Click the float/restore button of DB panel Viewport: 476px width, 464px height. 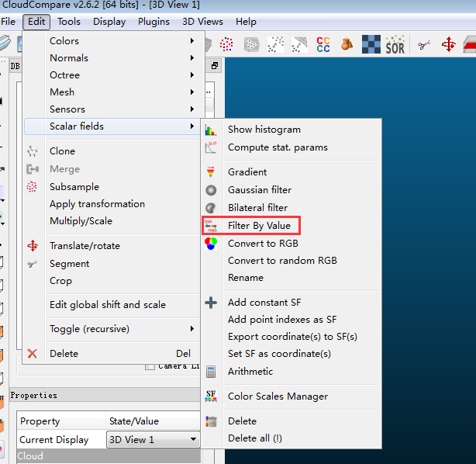tap(214, 66)
